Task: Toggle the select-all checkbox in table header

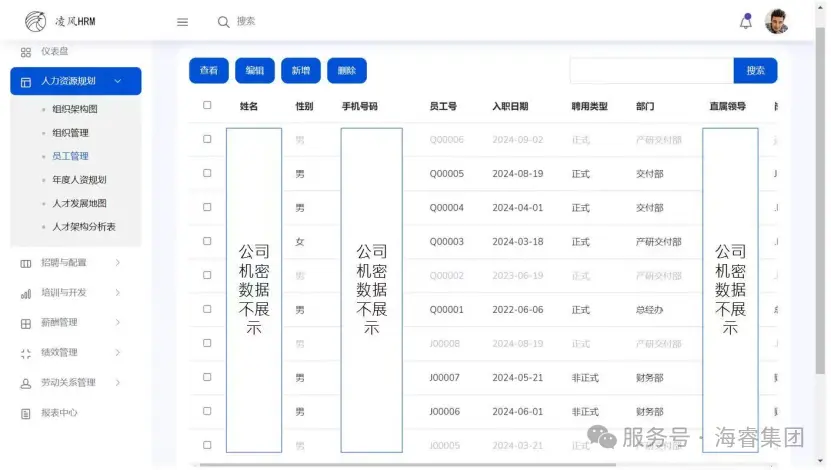Action: (207, 105)
